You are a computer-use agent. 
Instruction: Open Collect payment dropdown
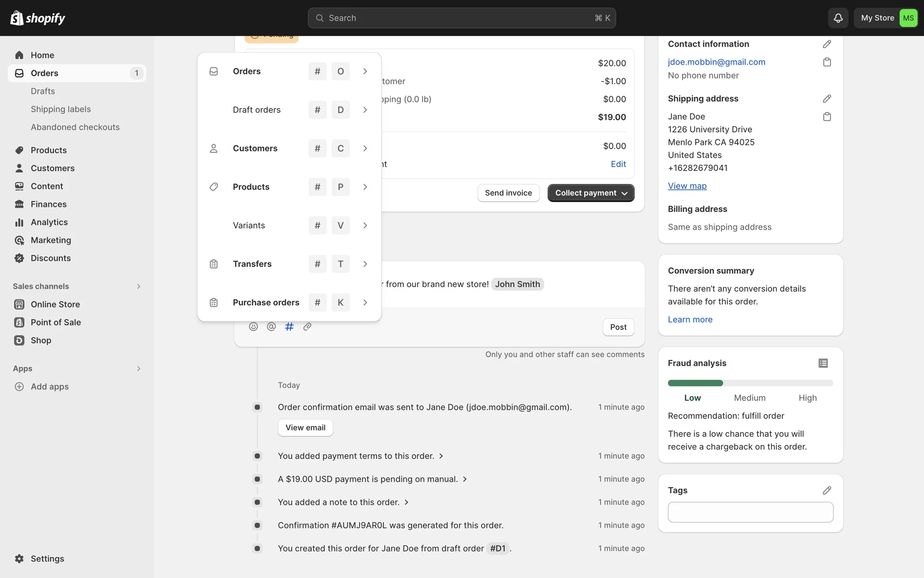[x=591, y=193]
